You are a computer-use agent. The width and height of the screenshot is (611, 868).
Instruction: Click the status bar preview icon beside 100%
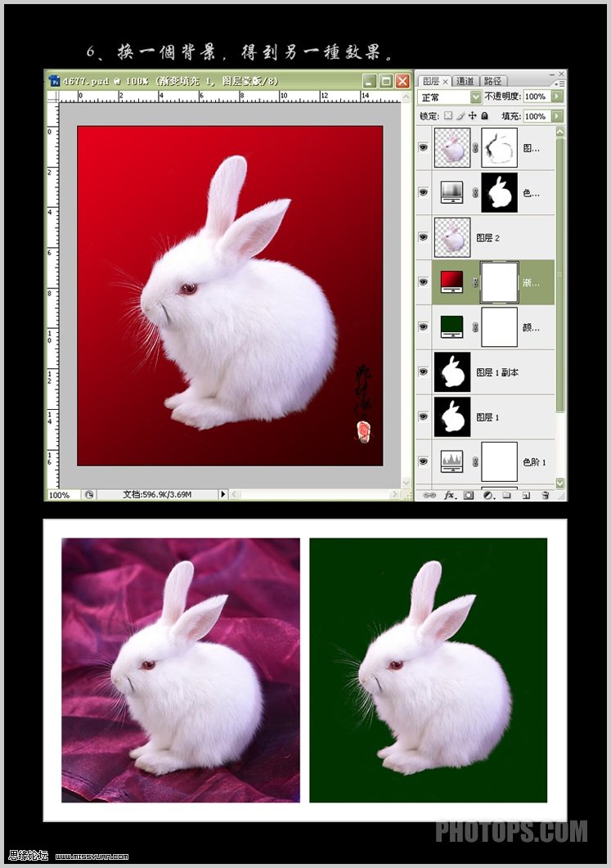pyautogui.click(x=89, y=494)
